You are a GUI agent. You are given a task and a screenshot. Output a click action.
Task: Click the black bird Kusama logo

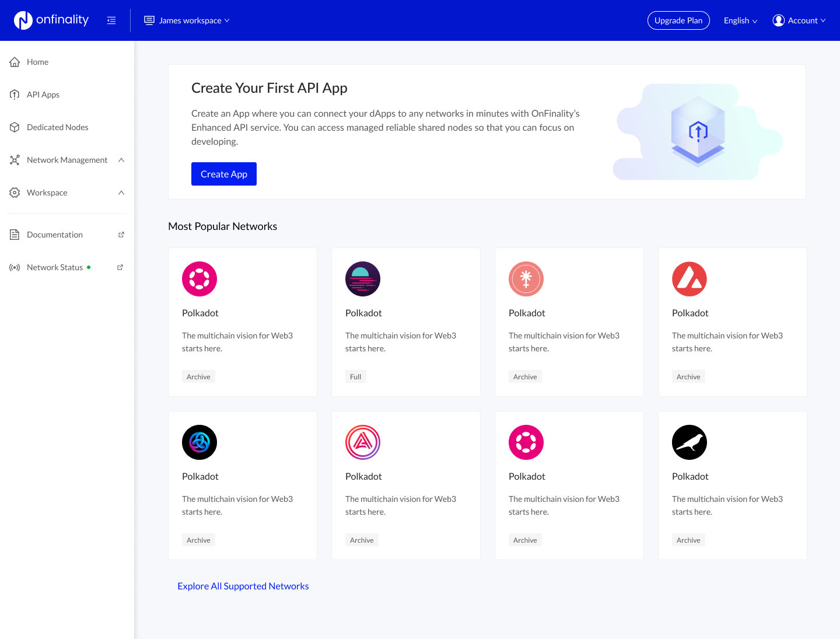click(689, 442)
